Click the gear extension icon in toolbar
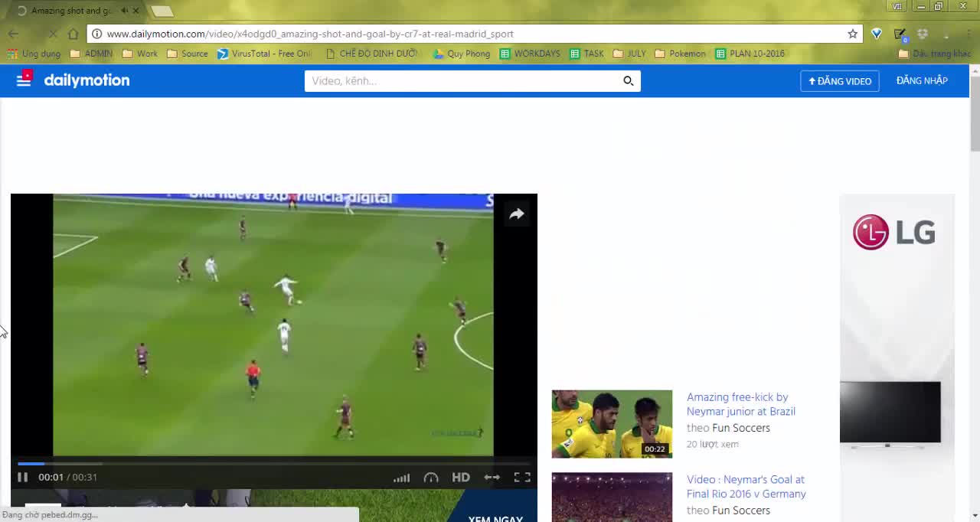The width and height of the screenshot is (980, 522). pos(923,34)
